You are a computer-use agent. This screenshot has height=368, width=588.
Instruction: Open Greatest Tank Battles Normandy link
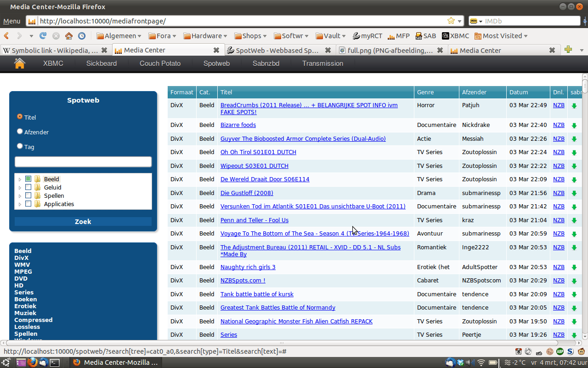pyautogui.click(x=278, y=308)
